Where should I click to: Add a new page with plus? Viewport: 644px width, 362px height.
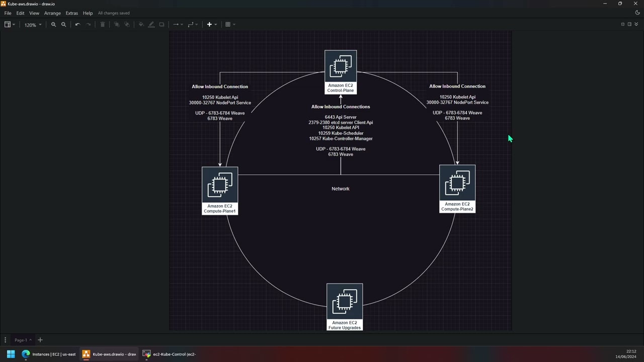point(40,340)
